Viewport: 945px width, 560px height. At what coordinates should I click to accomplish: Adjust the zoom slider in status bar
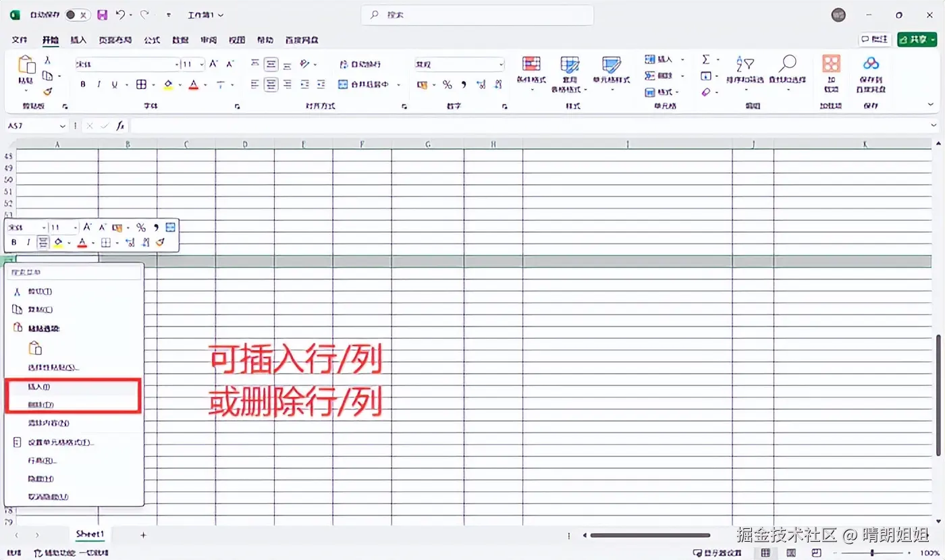click(x=873, y=553)
